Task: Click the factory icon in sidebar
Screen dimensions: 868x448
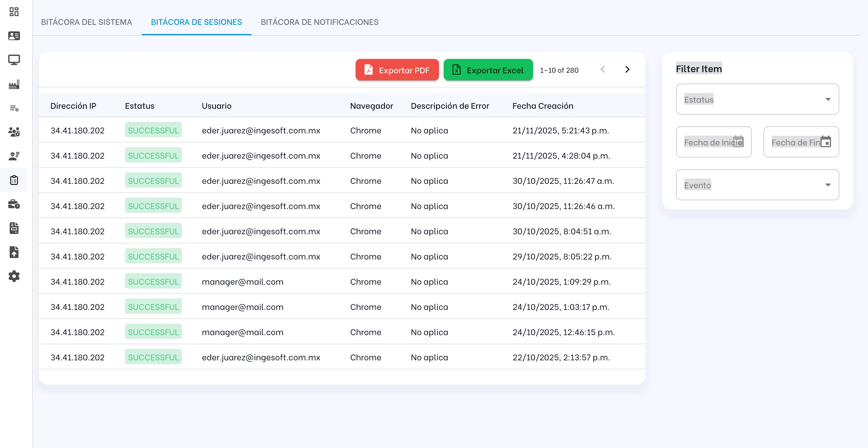Action: click(x=14, y=84)
